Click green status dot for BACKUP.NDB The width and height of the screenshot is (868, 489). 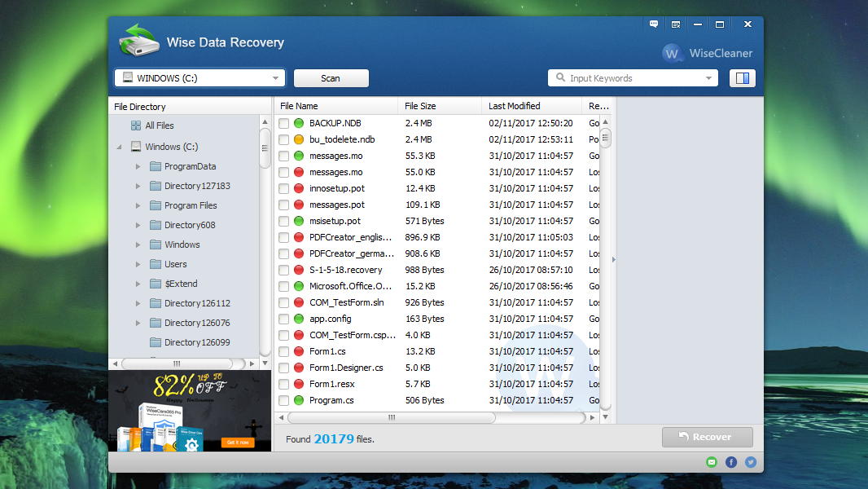(299, 123)
